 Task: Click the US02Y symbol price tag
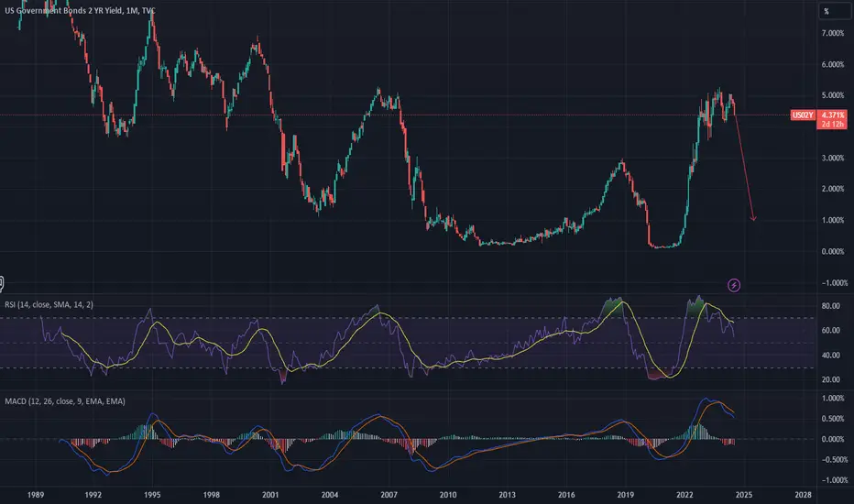[x=803, y=115]
